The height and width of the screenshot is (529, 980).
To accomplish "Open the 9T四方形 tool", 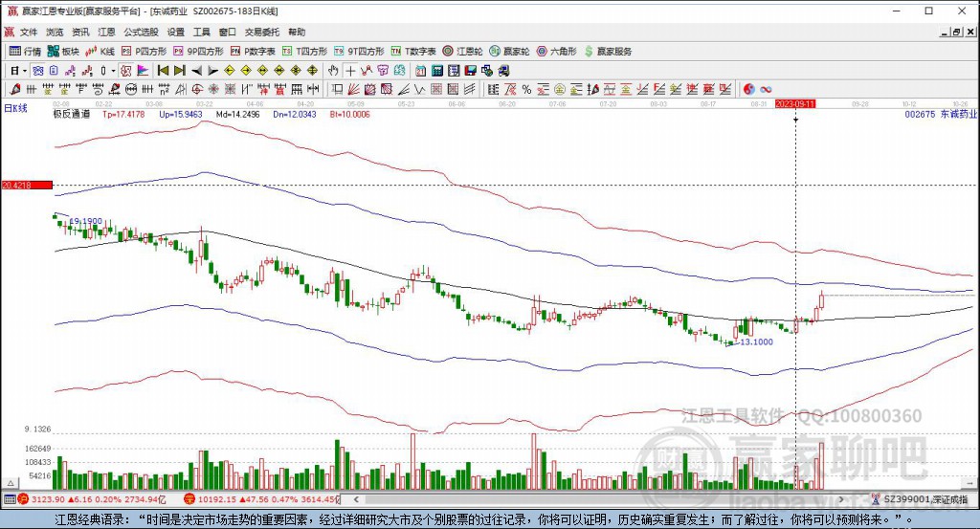I will [x=359, y=52].
